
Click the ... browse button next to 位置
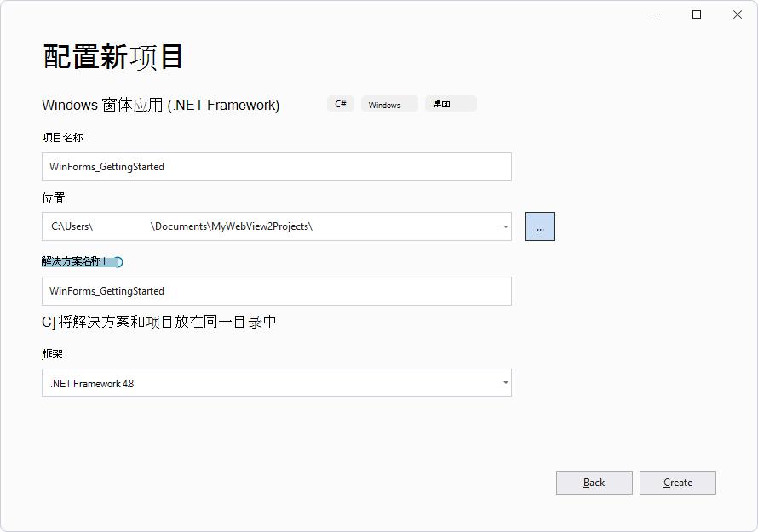point(541,226)
